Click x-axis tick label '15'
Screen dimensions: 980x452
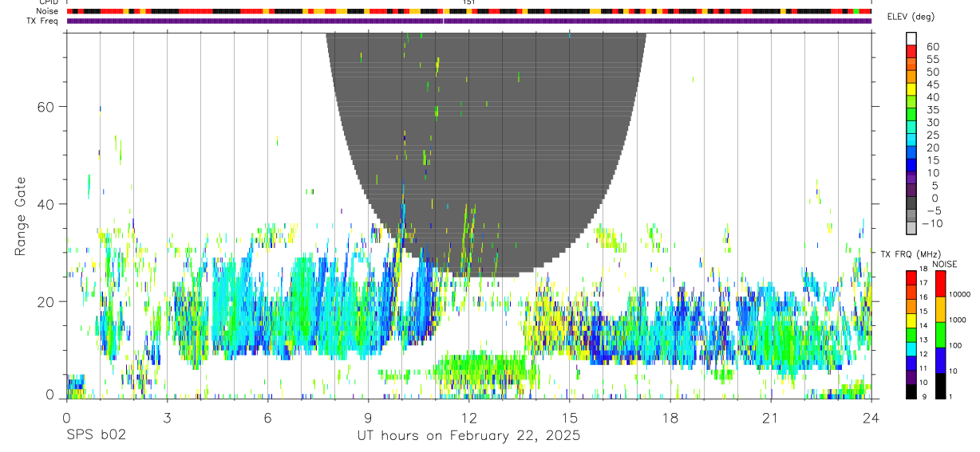(x=569, y=418)
